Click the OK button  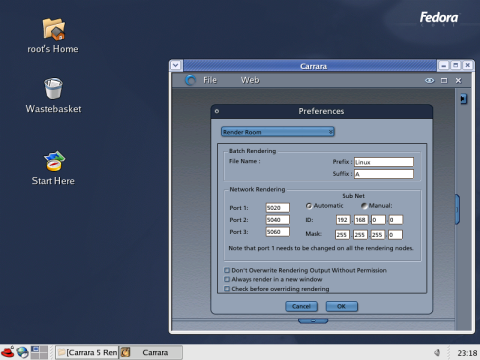tap(342, 306)
